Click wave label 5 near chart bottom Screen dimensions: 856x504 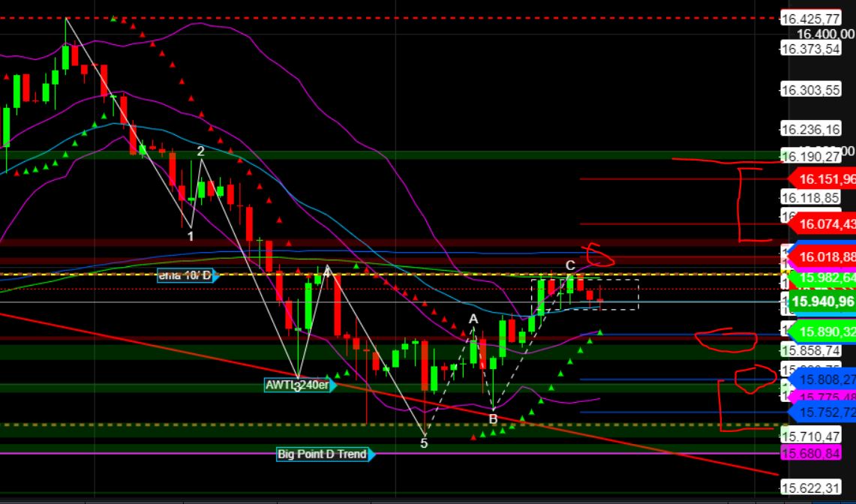425,443
